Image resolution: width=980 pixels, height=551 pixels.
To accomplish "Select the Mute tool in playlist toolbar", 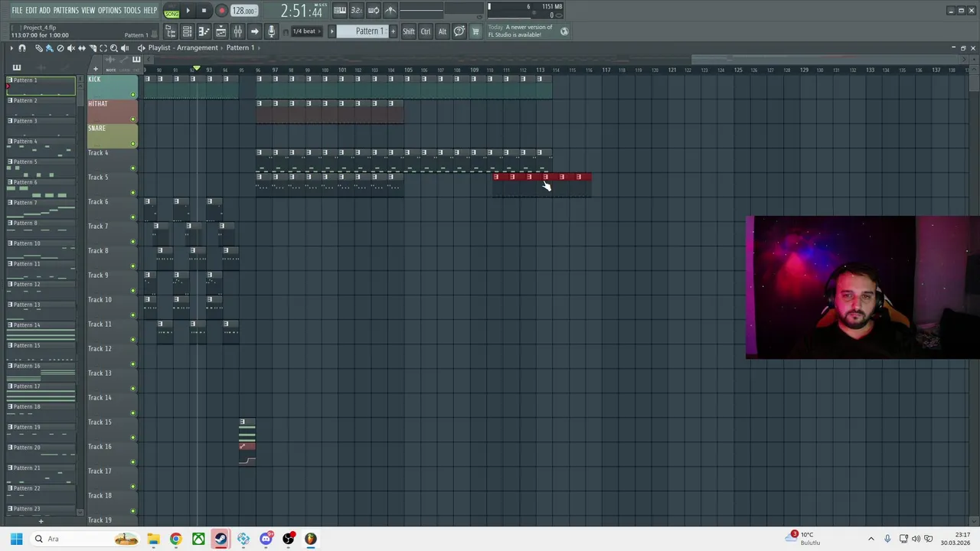I will pos(71,48).
